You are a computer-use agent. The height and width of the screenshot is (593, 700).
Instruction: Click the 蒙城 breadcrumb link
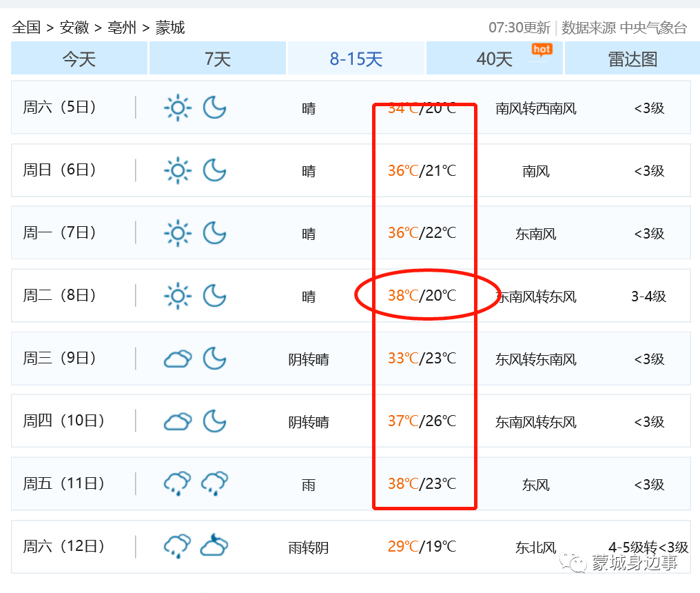(170, 28)
